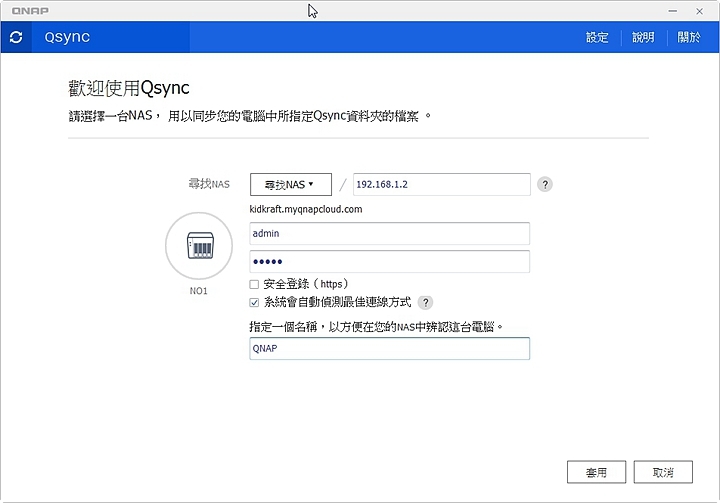Click the computer name field containing QNAP
The width and height of the screenshot is (720, 503).
[389, 348]
